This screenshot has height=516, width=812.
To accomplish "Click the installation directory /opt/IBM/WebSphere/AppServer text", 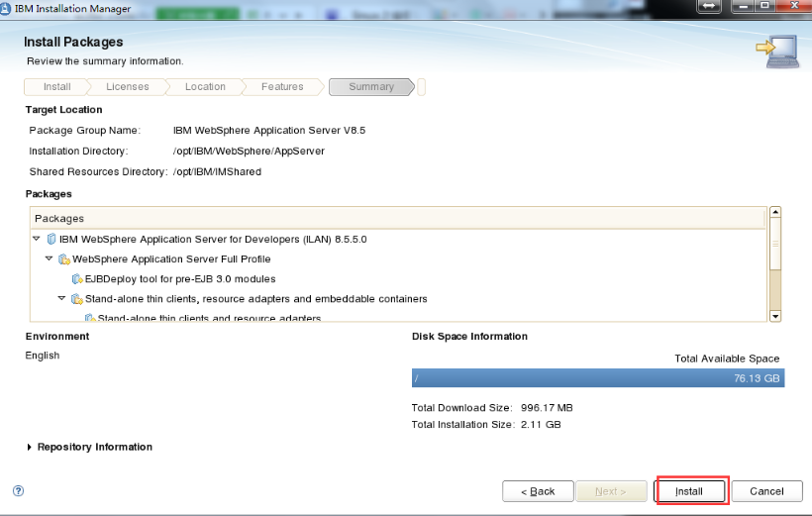I will [x=249, y=151].
